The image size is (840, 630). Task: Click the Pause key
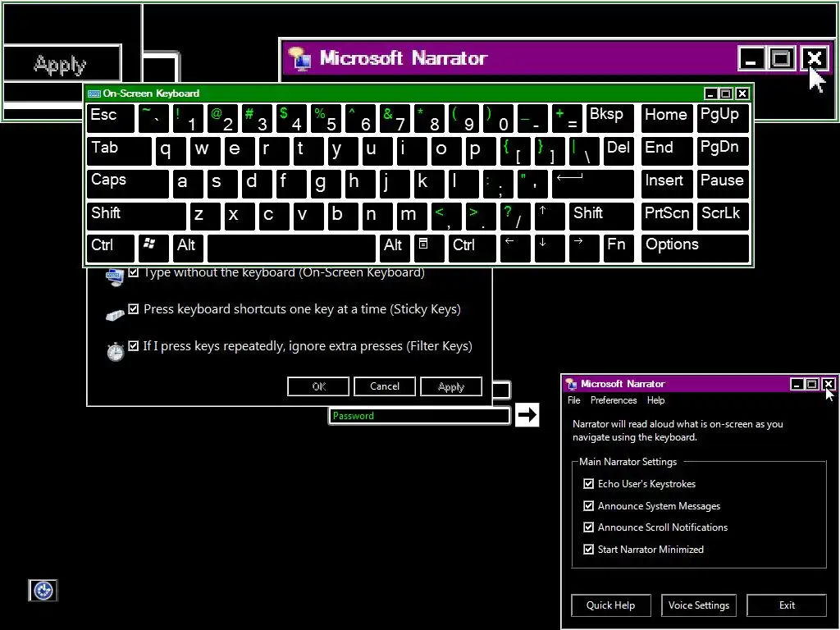(x=723, y=183)
